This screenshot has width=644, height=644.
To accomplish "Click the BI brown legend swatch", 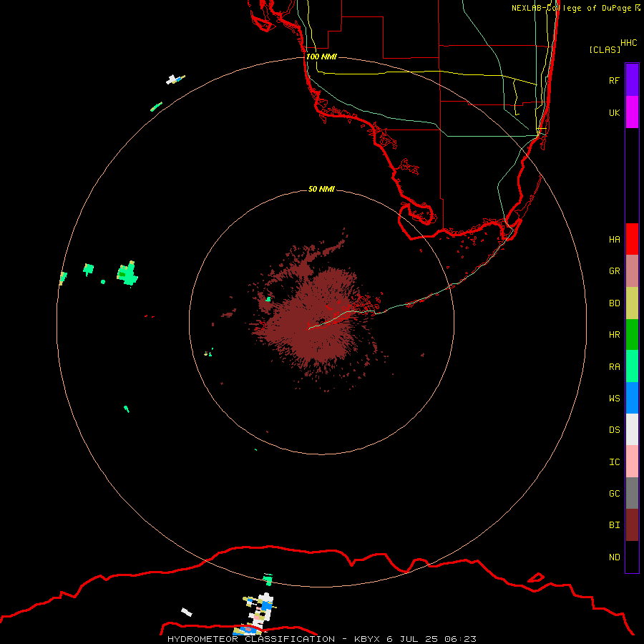I will tap(632, 525).
